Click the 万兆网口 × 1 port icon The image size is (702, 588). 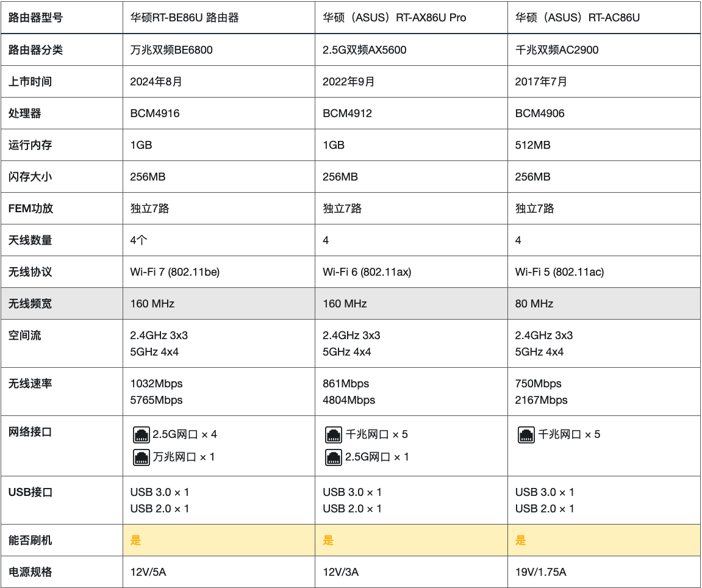pos(141,457)
